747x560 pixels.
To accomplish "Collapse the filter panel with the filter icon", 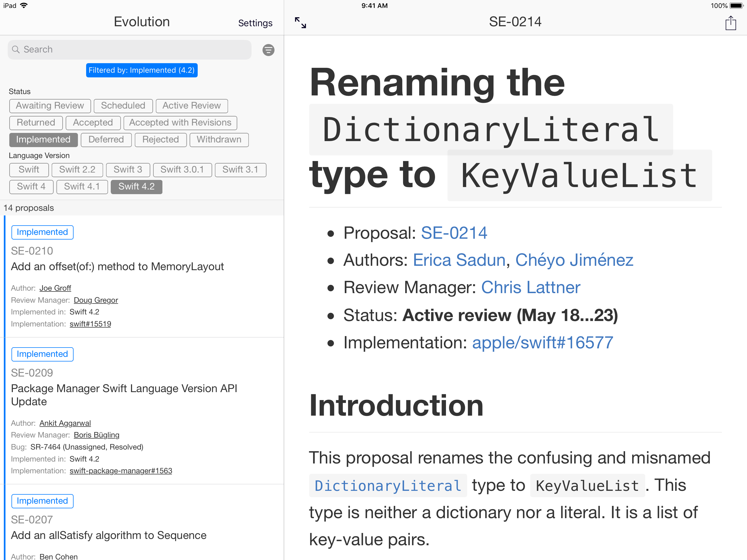I will point(268,50).
